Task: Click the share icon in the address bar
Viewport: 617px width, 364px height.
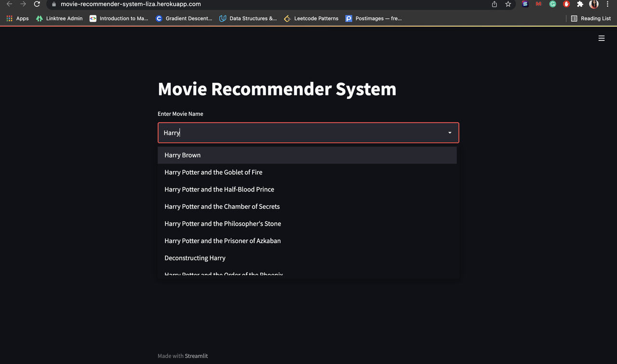Action: coord(493,4)
